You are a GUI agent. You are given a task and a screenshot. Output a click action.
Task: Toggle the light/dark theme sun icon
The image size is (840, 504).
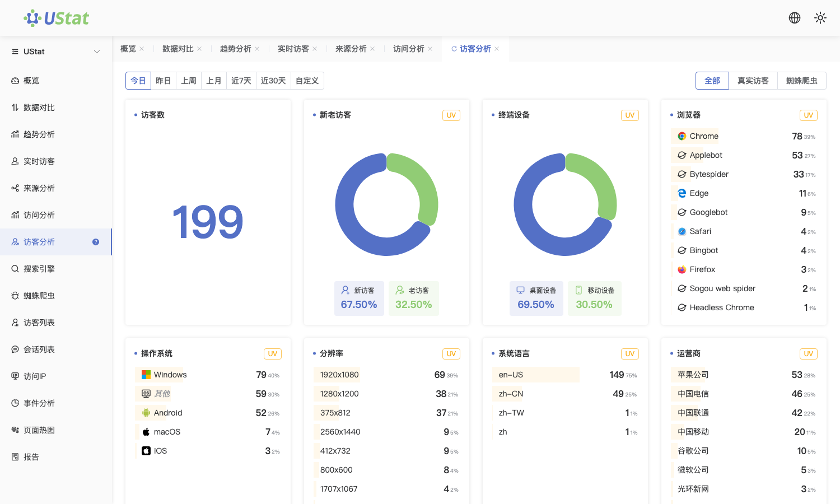point(820,18)
